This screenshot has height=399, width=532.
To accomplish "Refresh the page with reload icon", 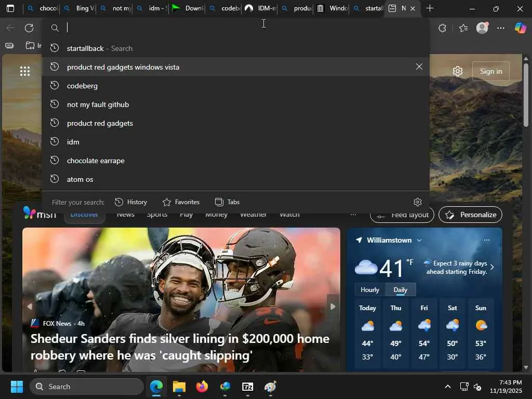I will 29,28.
